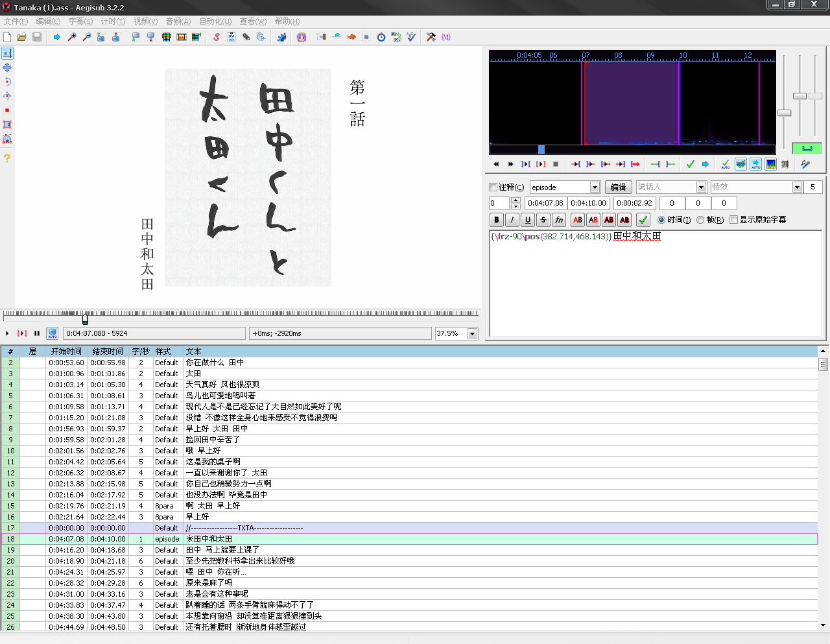Open the 帮助 menu

click(287, 21)
